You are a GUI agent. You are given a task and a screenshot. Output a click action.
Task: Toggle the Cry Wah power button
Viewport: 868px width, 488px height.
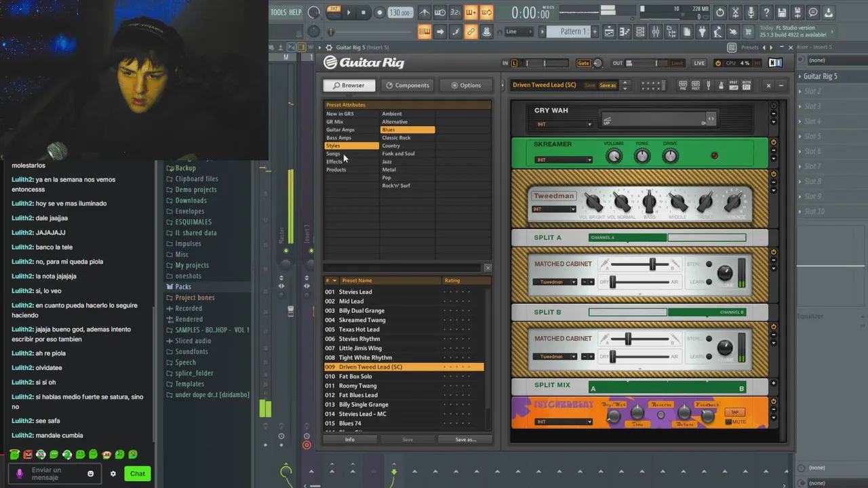click(773, 106)
